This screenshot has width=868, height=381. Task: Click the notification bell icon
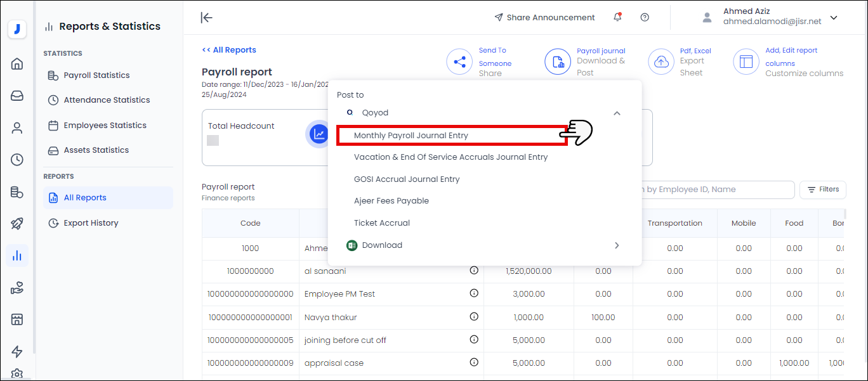(x=617, y=18)
